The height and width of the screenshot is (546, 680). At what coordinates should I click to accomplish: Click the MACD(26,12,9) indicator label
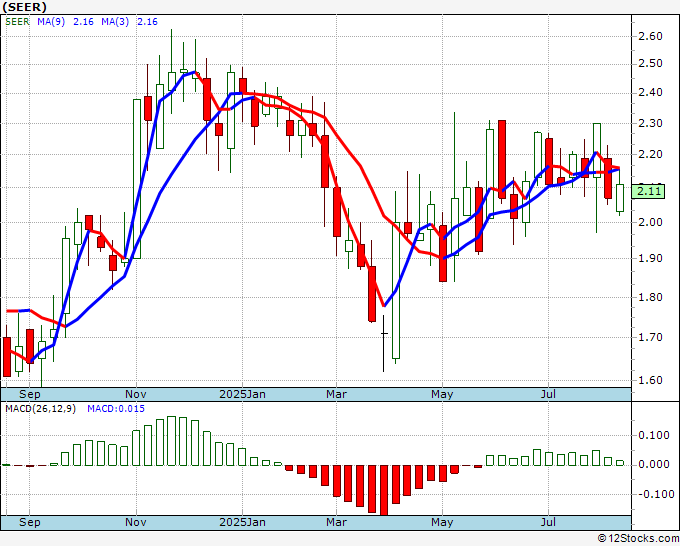[40, 409]
